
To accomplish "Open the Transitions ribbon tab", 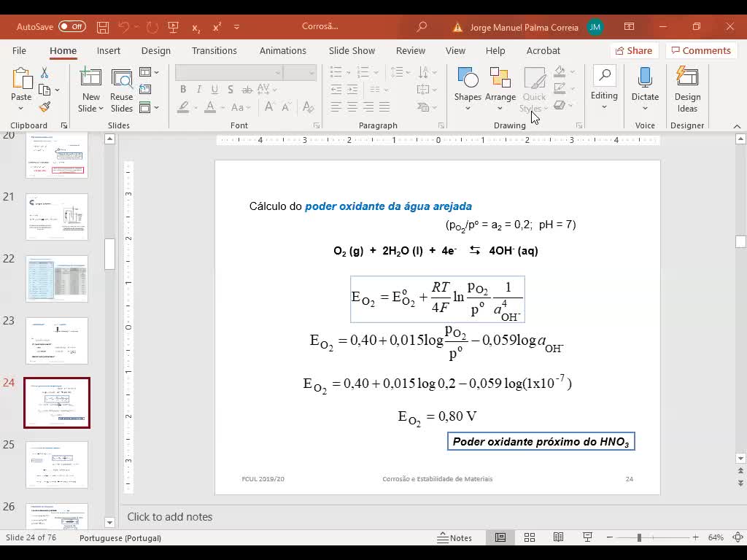I will pos(214,50).
